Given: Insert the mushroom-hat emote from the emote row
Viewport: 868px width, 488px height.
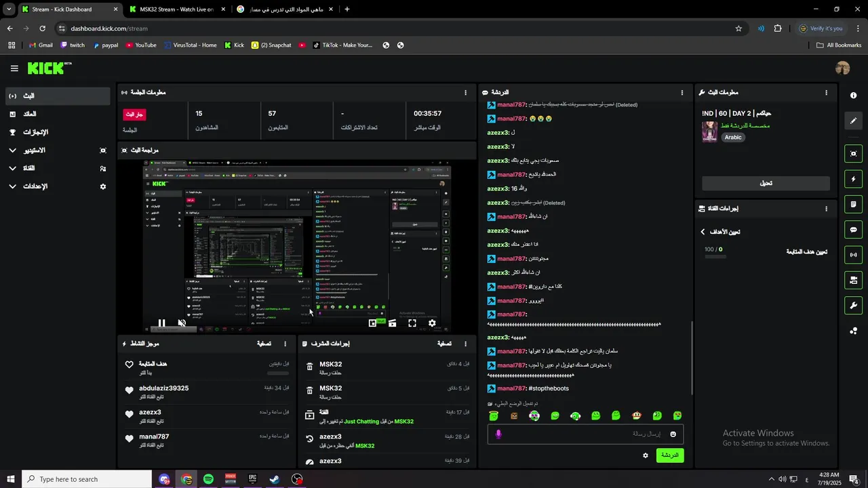Looking at the screenshot, I should [x=636, y=415].
